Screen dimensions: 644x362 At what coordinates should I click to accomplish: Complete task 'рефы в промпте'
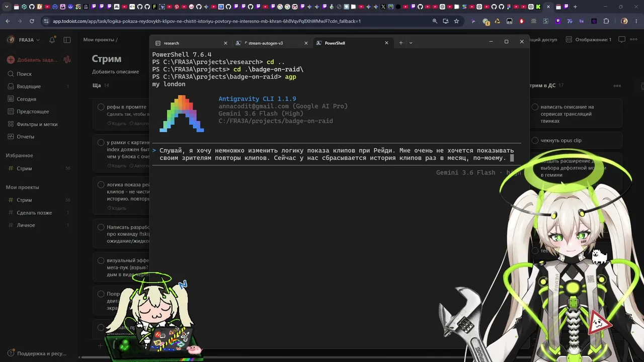(101, 107)
